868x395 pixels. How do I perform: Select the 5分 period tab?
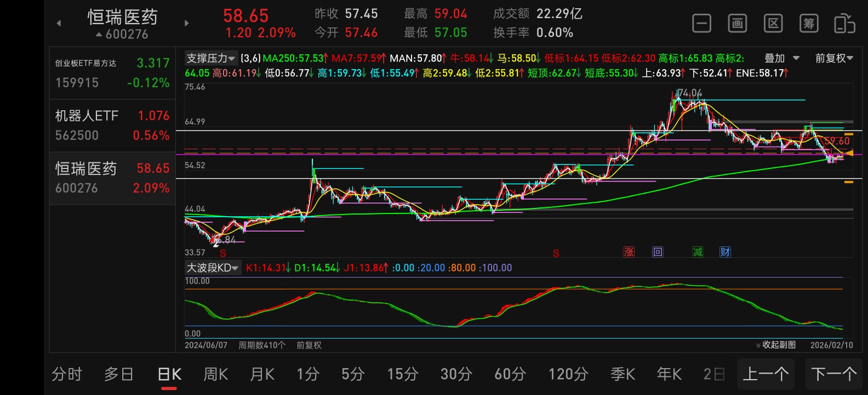tap(353, 374)
